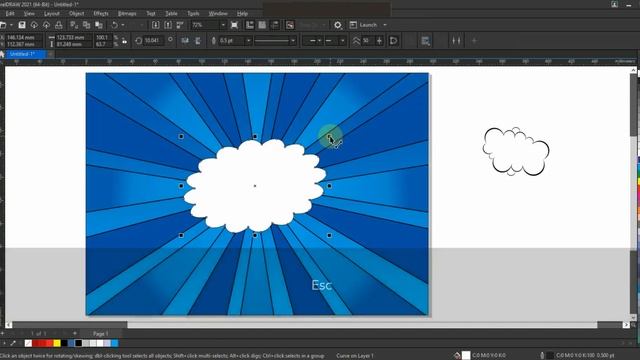Image resolution: width=640 pixels, height=360 pixels.
Task: Open the line style dropdown
Action: click(x=293, y=40)
